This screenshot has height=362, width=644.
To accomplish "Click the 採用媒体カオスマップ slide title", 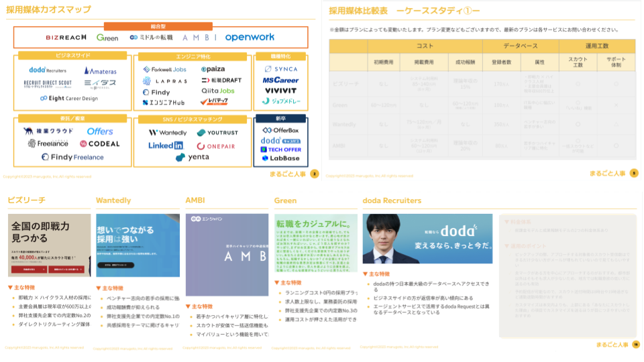I will (48, 9).
